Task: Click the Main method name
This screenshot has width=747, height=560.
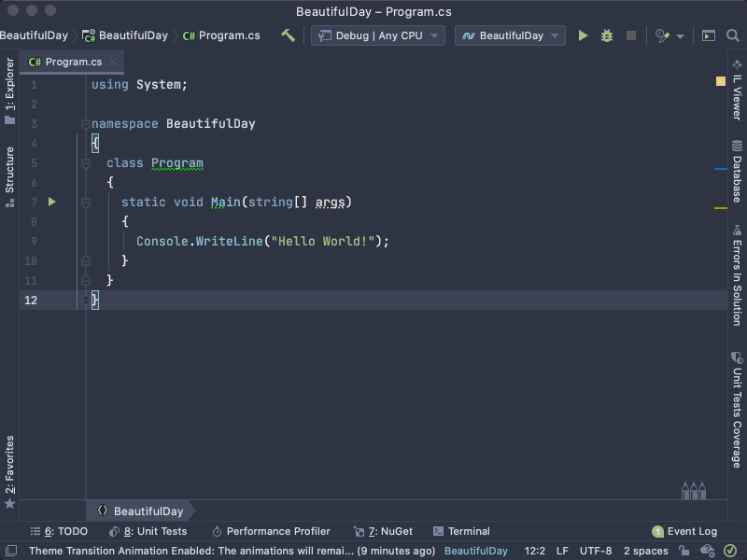Action: pos(226,203)
